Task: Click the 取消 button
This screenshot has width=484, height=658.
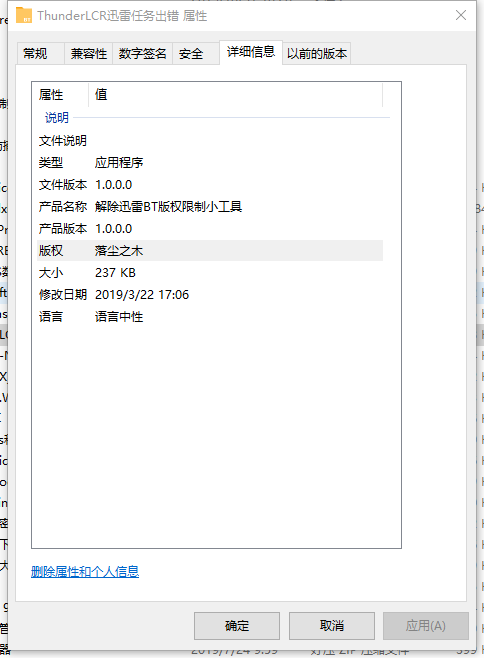Action: [332, 626]
